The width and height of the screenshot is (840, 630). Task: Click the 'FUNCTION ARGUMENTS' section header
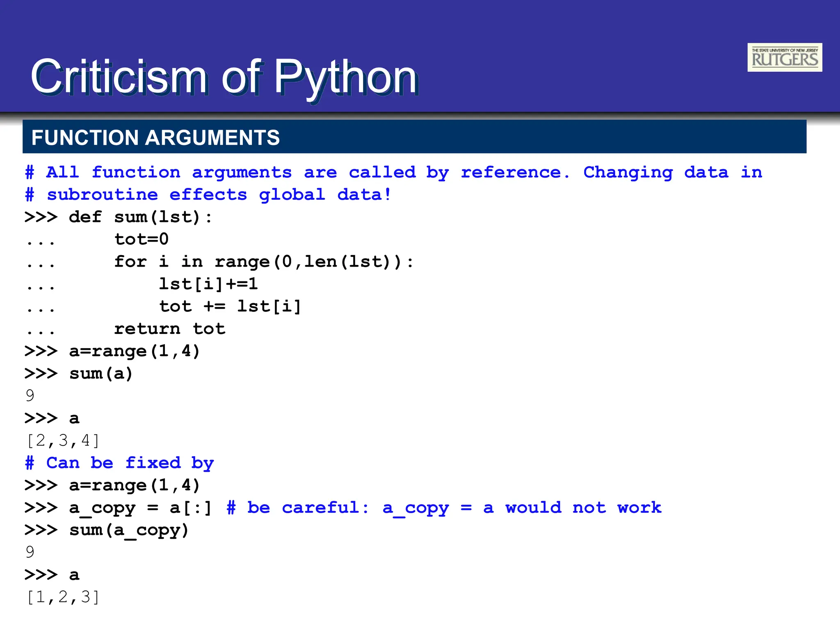coord(155,137)
